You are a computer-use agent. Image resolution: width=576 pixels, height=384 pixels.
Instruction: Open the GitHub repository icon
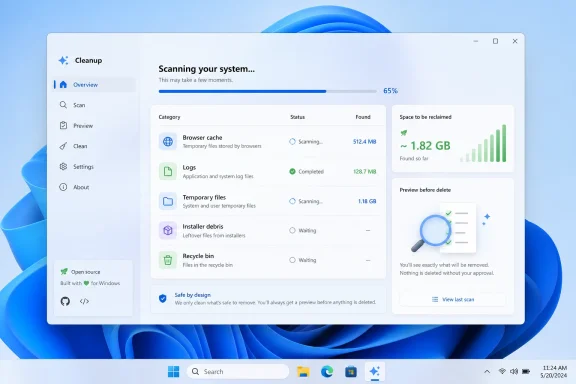pos(65,301)
